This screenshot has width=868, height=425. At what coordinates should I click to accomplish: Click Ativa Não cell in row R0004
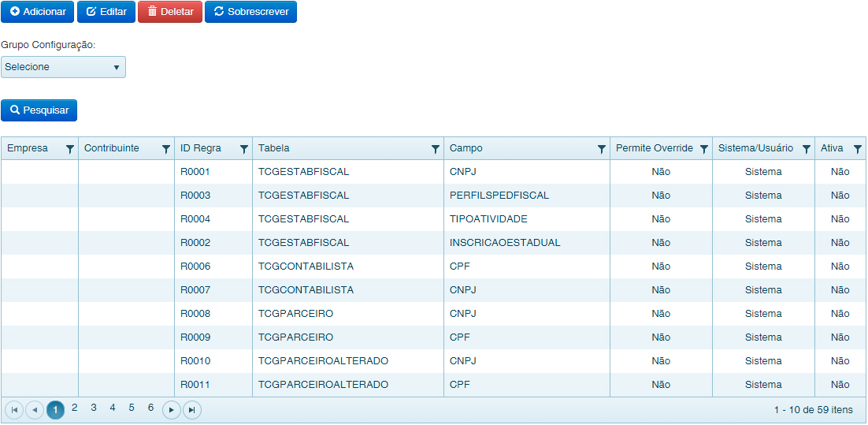(x=840, y=219)
